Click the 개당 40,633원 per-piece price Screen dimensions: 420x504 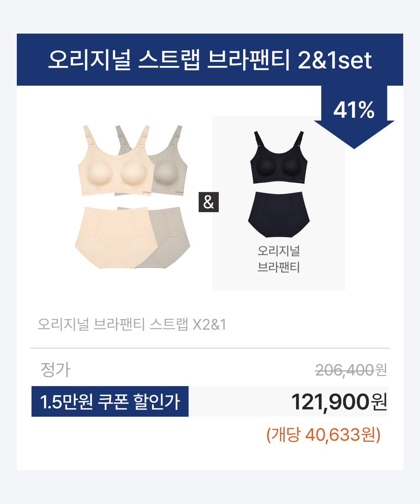pyautogui.click(x=323, y=435)
